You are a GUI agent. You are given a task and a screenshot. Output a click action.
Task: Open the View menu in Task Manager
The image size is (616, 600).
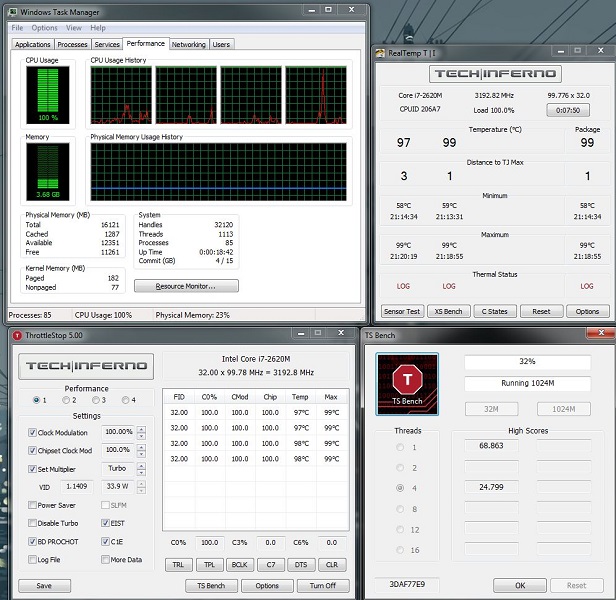tap(74, 28)
